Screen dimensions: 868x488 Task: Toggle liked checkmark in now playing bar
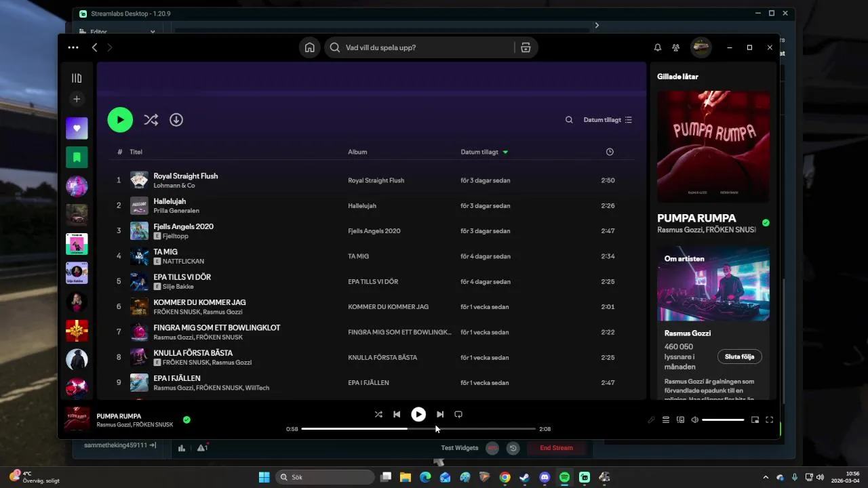(186, 420)
